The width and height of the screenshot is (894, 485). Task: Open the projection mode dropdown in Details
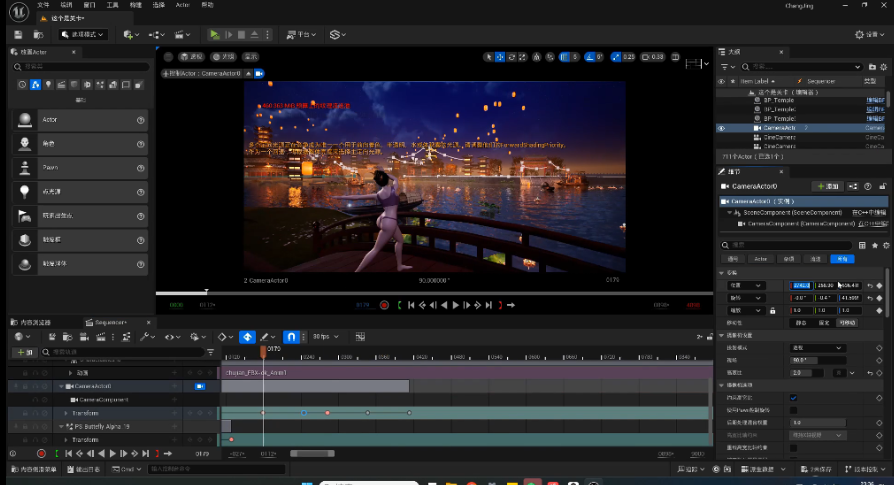[816, 348]
